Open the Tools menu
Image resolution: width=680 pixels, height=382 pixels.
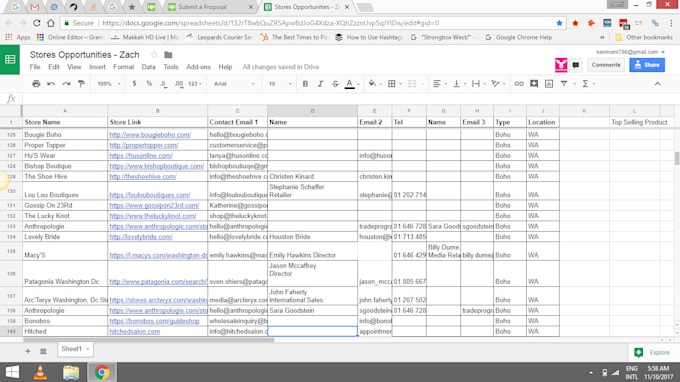pos(171,67)
